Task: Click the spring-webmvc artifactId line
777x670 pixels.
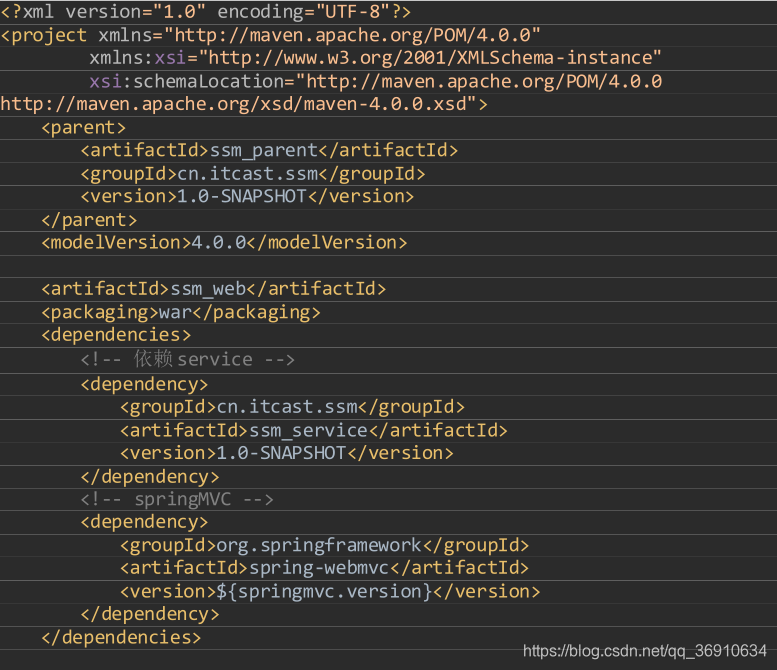Action: [325, 568]
